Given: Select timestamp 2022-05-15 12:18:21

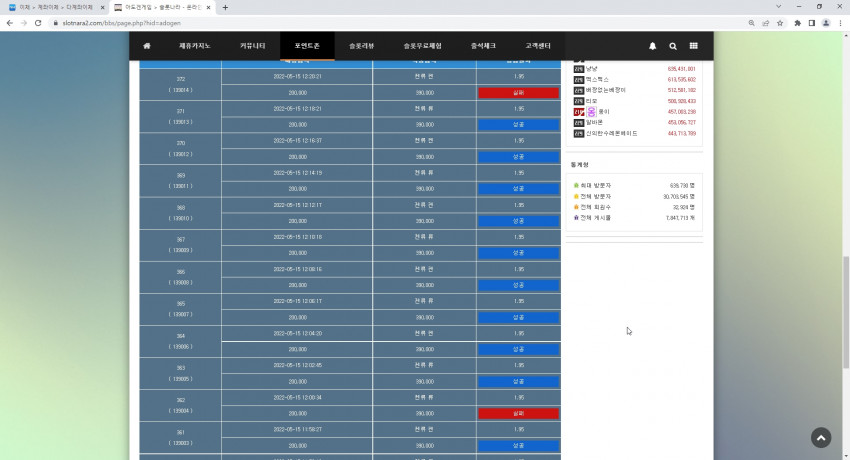Looking at the screenshot, I should point(297,108).
